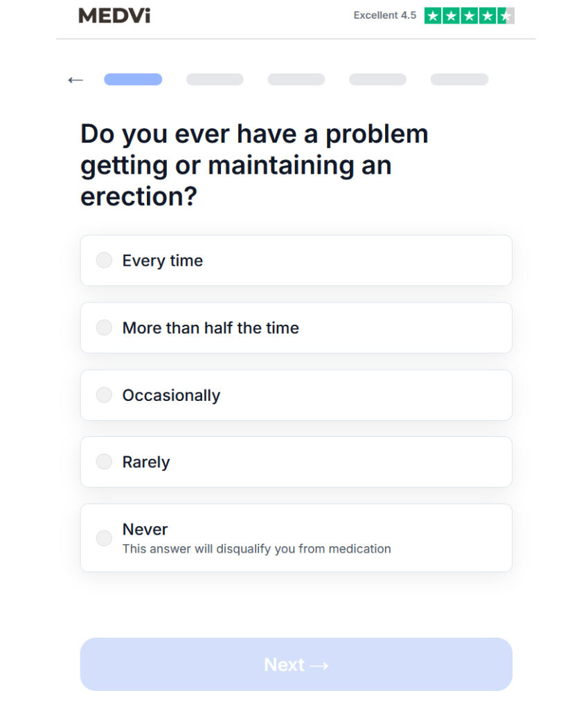Viewport: 588px width, 709px height.
Task: Select the Occasionally radio button
Action: click(104, 395)
